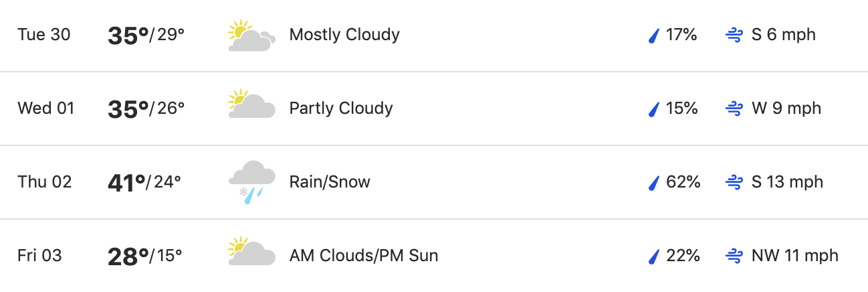
Task: Select the Rain/Snow condition text
Action: pyautogui.click(x=330, y=182)
